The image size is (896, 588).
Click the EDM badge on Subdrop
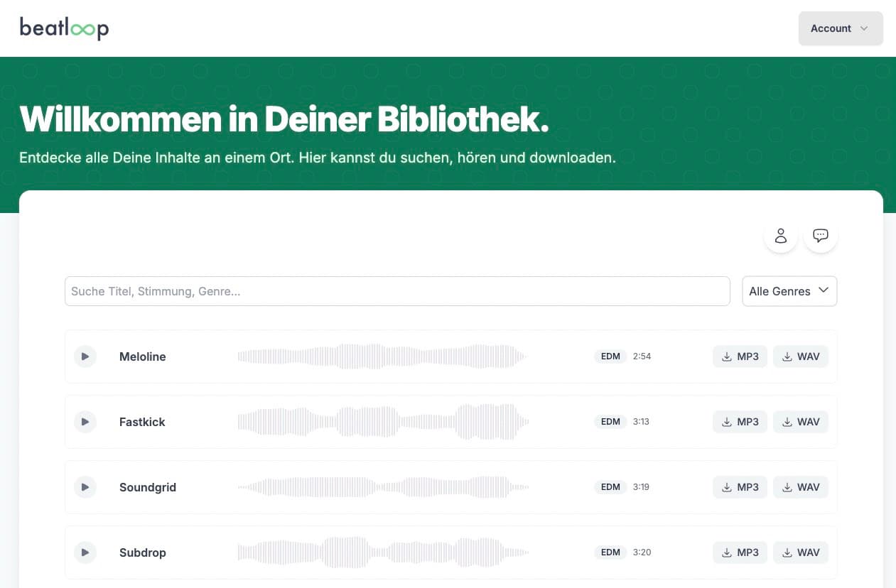coord(610,552)
